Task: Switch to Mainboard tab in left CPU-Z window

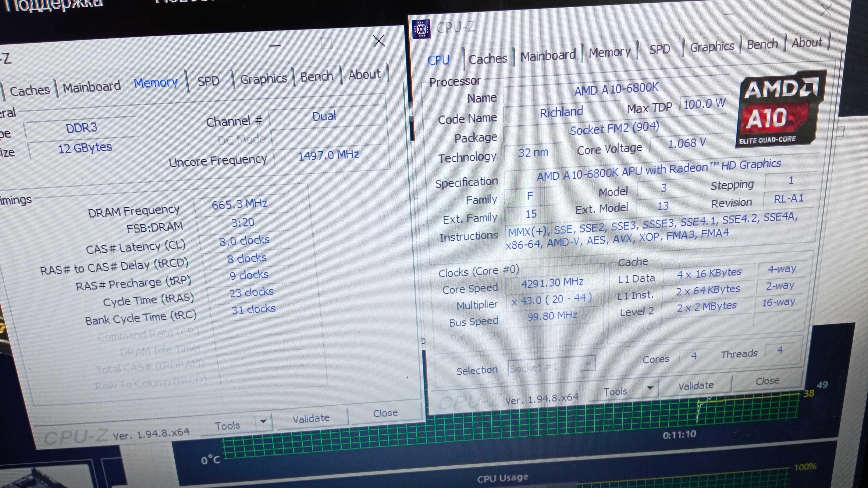Action: point(92,87)
